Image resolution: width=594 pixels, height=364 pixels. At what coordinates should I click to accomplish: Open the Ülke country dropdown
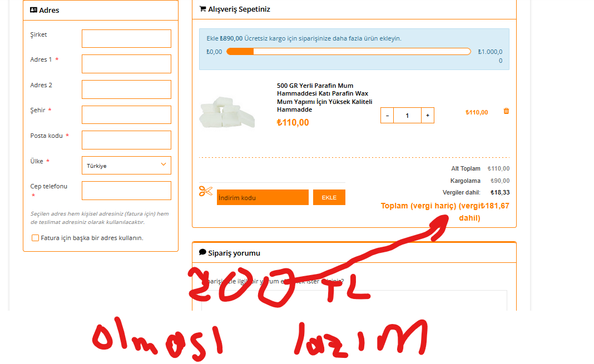[x=126, y=166]
